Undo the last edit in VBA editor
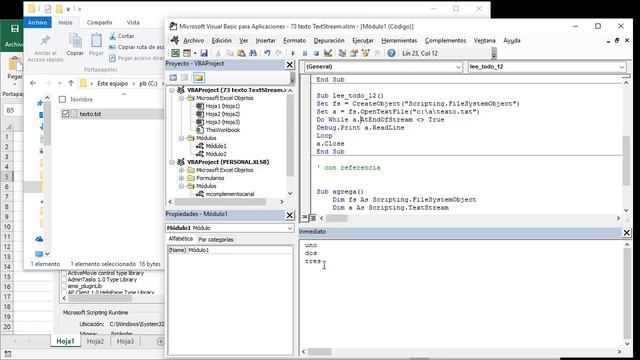 click(x=267, y=53)
